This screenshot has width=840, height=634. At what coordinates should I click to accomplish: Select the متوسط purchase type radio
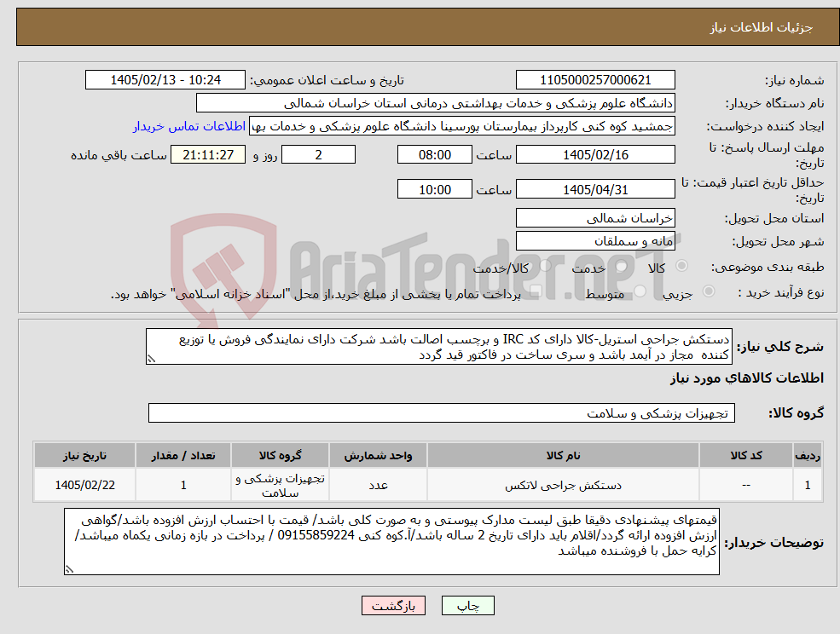click(640, 291)
